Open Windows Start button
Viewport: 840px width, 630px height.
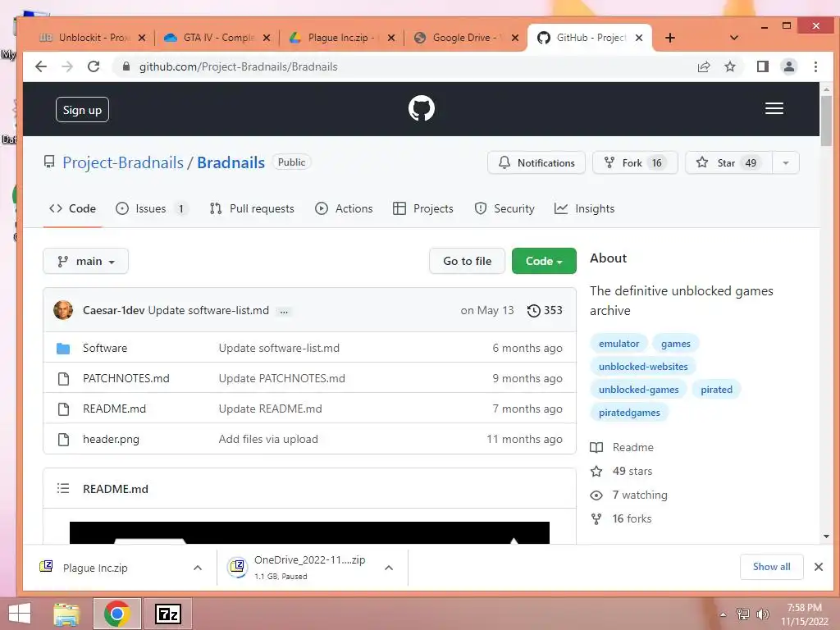(20, 614)
